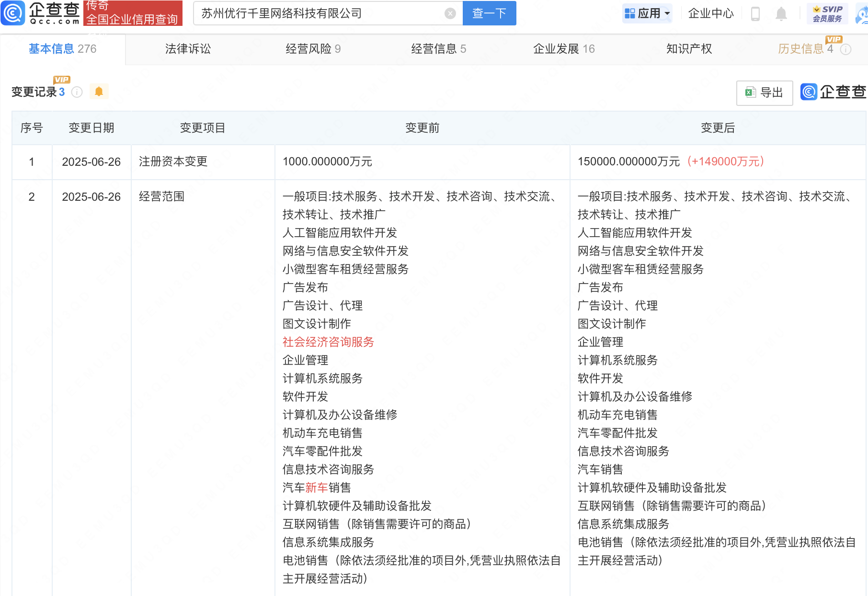
Task: Click the 2025-06-26 date in row 2
Action: pos(91,197)
